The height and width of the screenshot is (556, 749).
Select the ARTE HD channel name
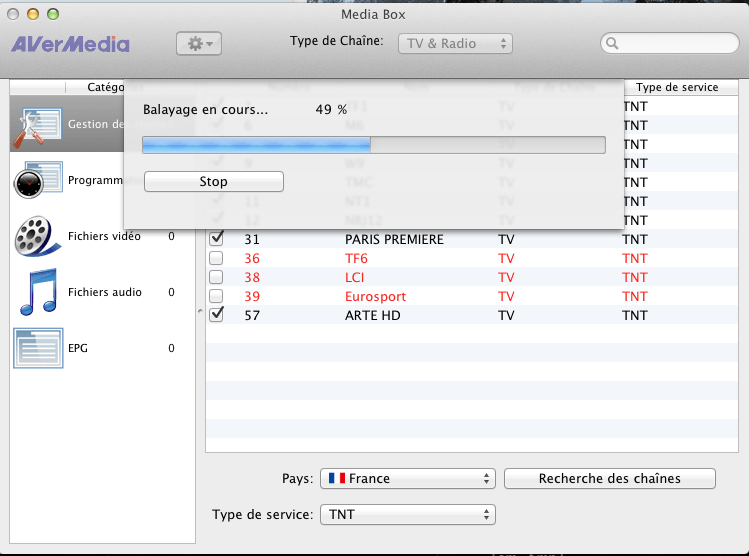(373, 316)
